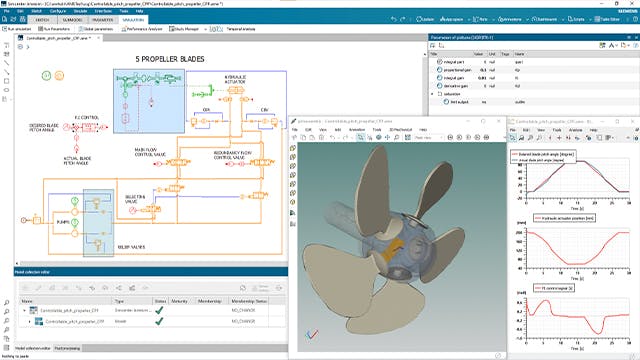Open Study Manager
The image size is (640, 360).
click(184, 29)
